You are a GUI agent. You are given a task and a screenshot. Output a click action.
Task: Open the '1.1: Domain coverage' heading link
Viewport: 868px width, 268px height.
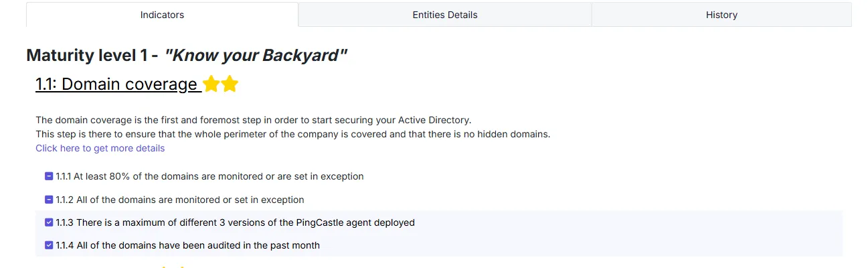(118, 84)
